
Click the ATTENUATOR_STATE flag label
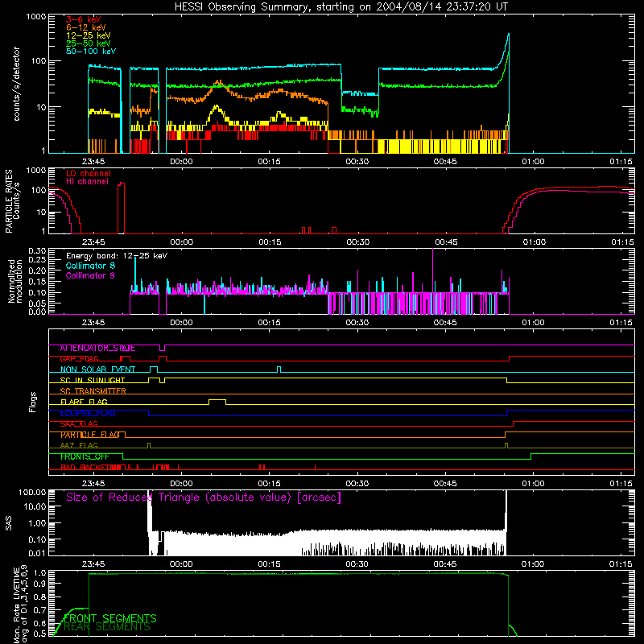97,349
